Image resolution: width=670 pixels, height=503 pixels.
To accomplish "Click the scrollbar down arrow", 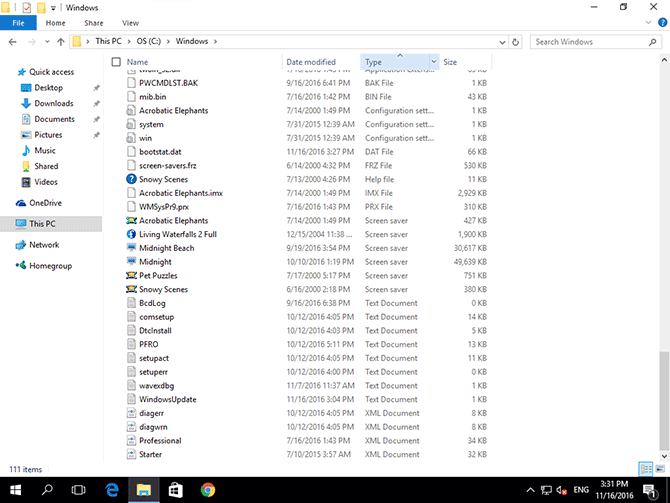I will point(664,456).
